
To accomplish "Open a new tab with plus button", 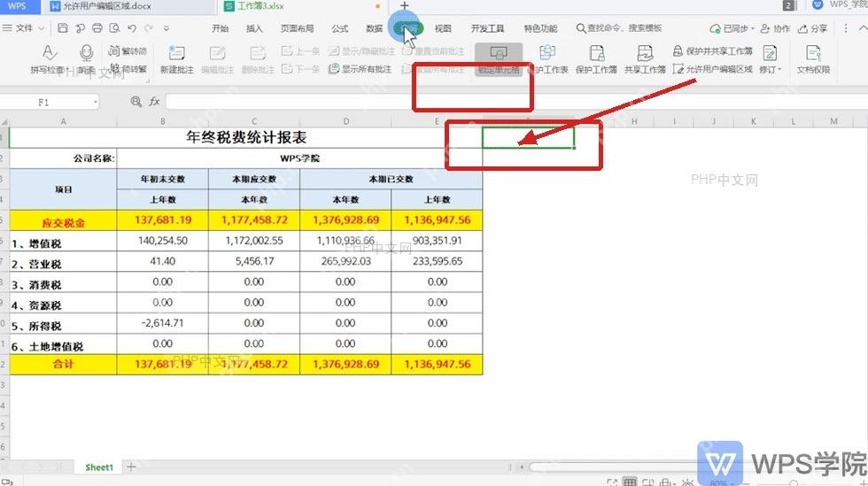I will point(405,5).
